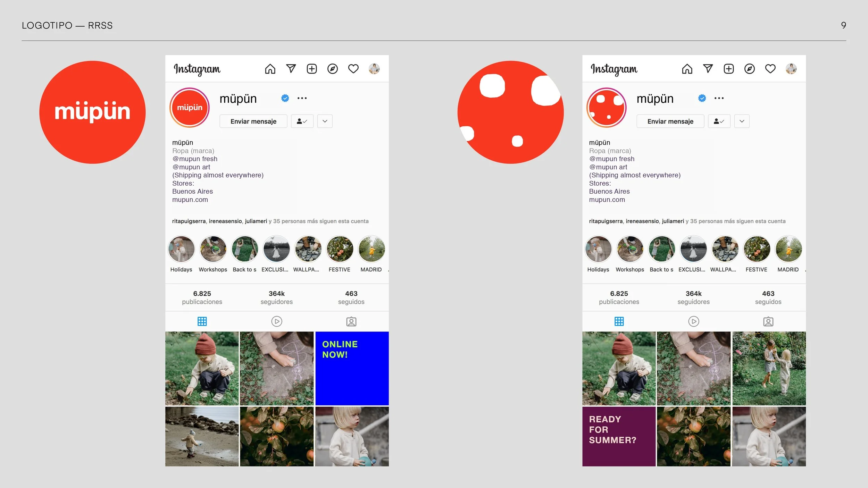The height and width of the screenshot is (488, 868).
Task: Open Holidays story highlight in left mockup
Action: coord(181,249)
